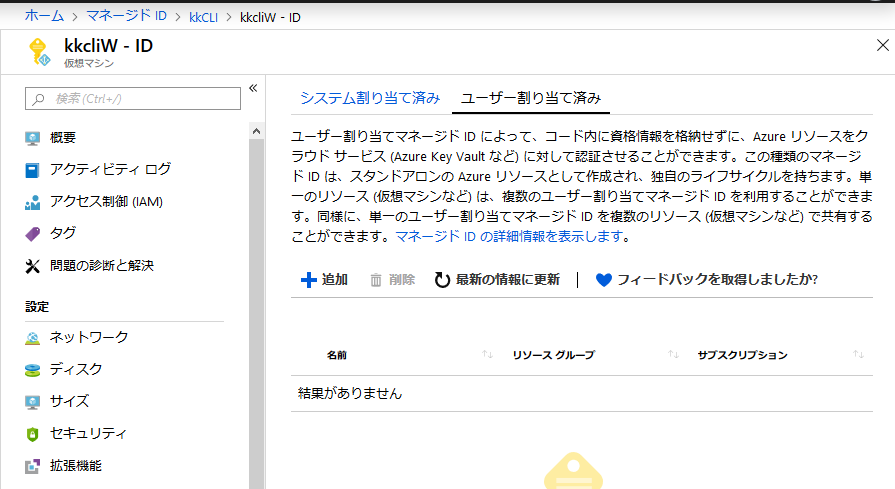Click the ディスク disk icon

(x=33, y=370)
